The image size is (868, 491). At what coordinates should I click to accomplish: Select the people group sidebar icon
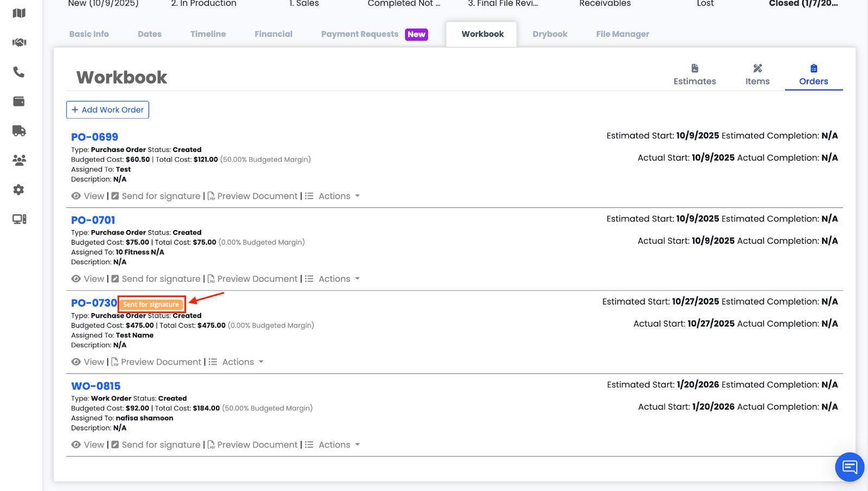click(19, 160)
